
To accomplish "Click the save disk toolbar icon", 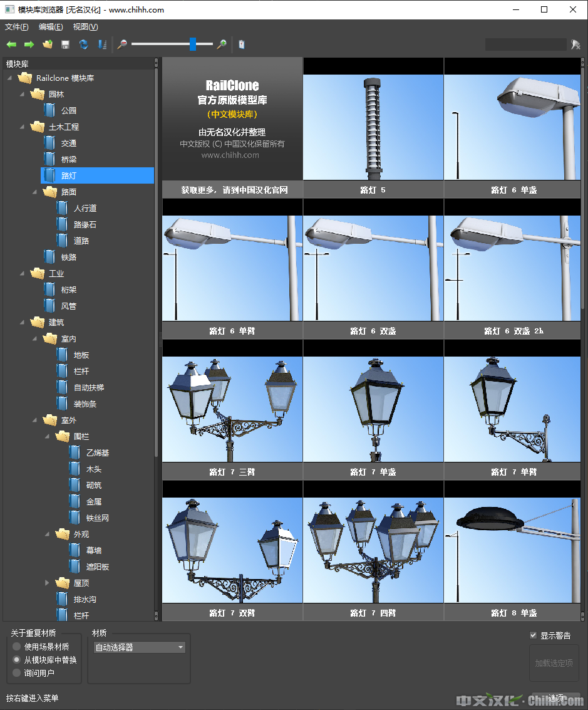I will click(65, 44).
